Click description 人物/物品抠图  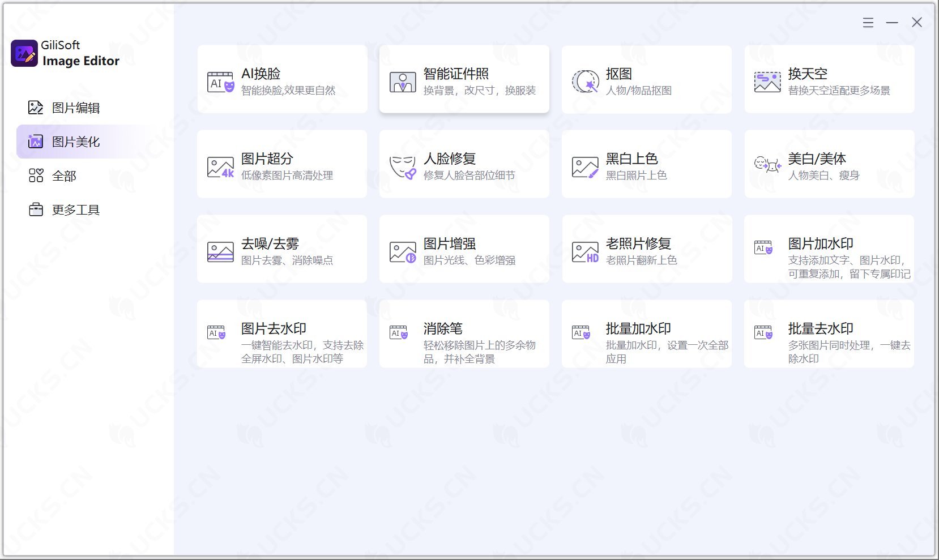tap(639, 91)
